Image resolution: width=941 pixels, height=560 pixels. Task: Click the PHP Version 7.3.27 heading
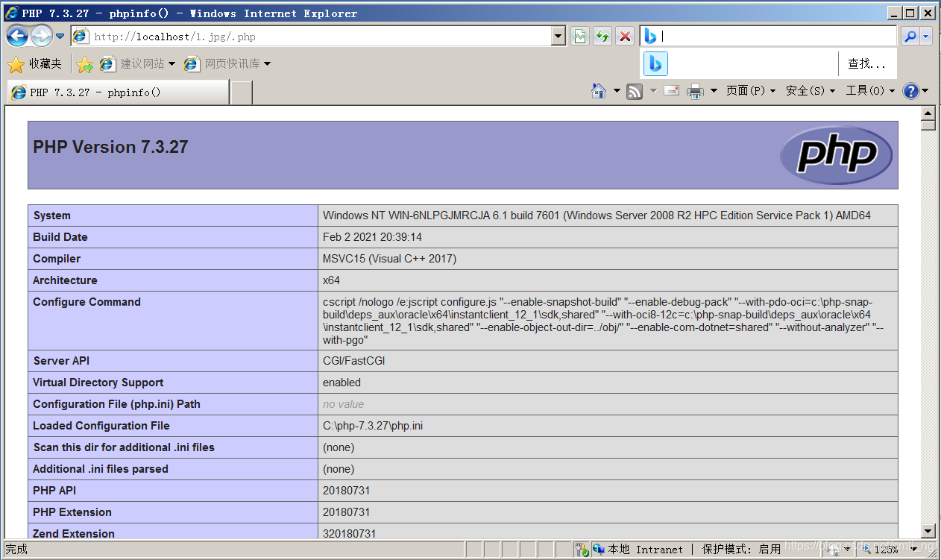110,147
